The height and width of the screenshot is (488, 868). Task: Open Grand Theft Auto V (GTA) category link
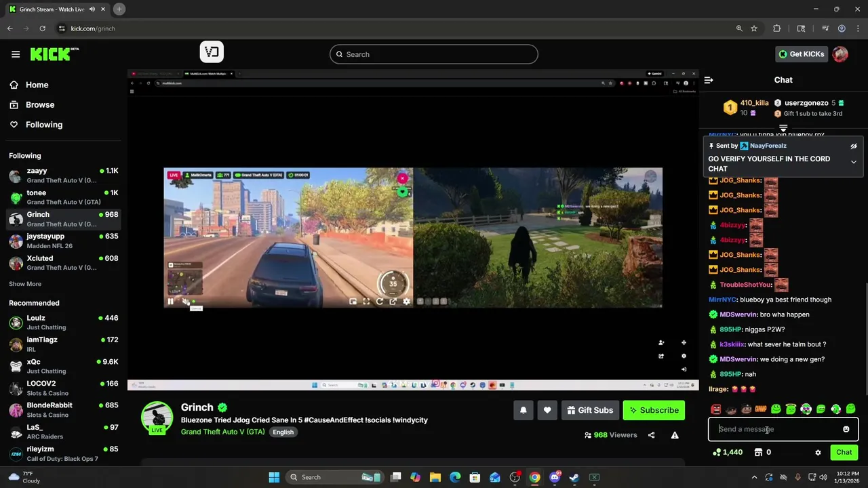pyautogui.click(x=223, y=432)
